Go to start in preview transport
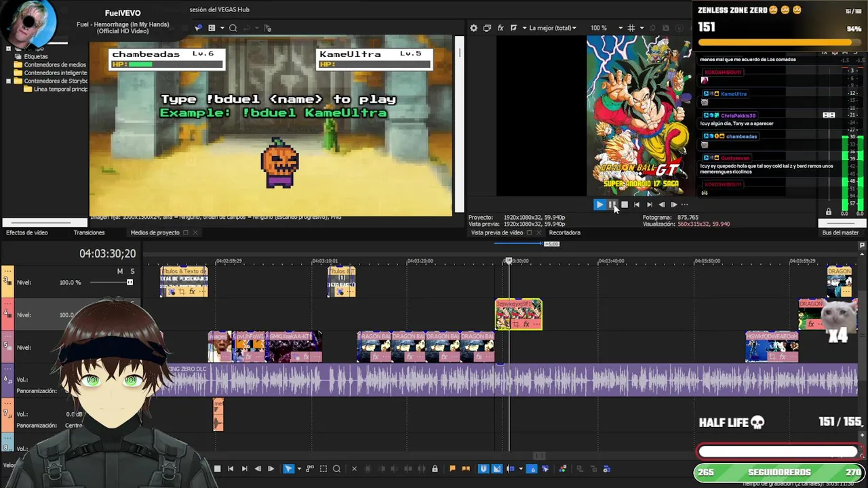The image size is (868, 488). [637, 204]
